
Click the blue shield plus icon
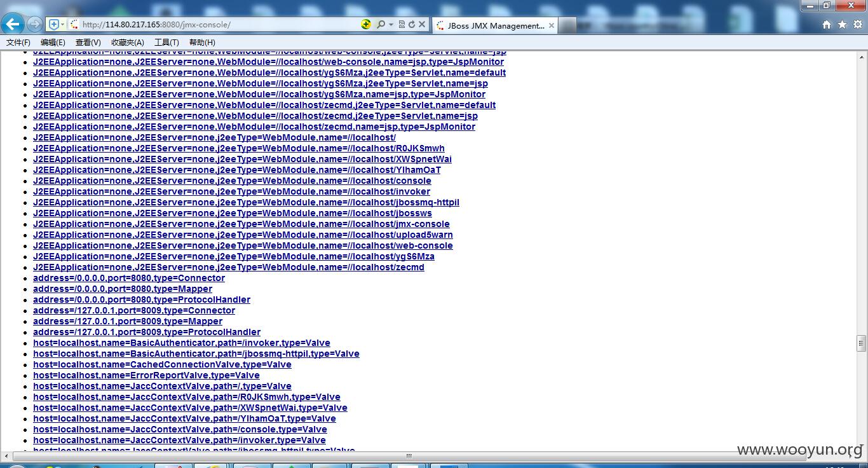pyautogui.click(x=54, y=24)
